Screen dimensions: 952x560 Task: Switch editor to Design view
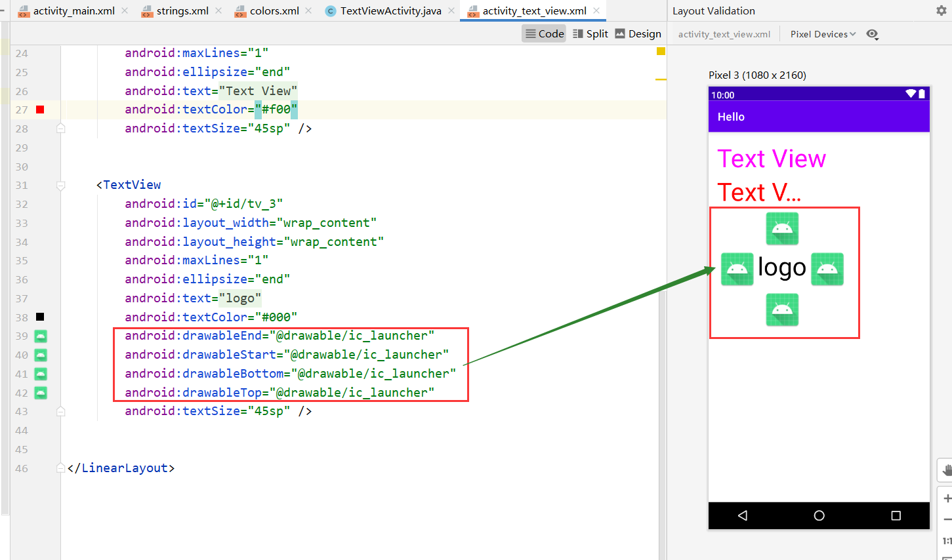tap(638, 33)
